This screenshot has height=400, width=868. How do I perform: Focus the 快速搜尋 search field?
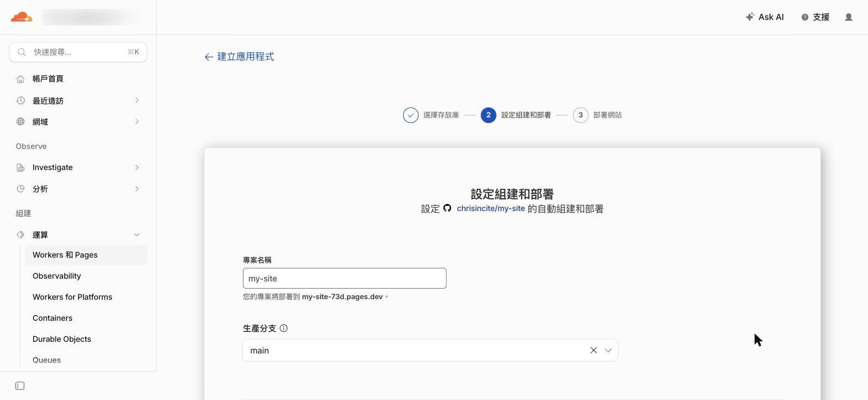[x=78, y=52]
